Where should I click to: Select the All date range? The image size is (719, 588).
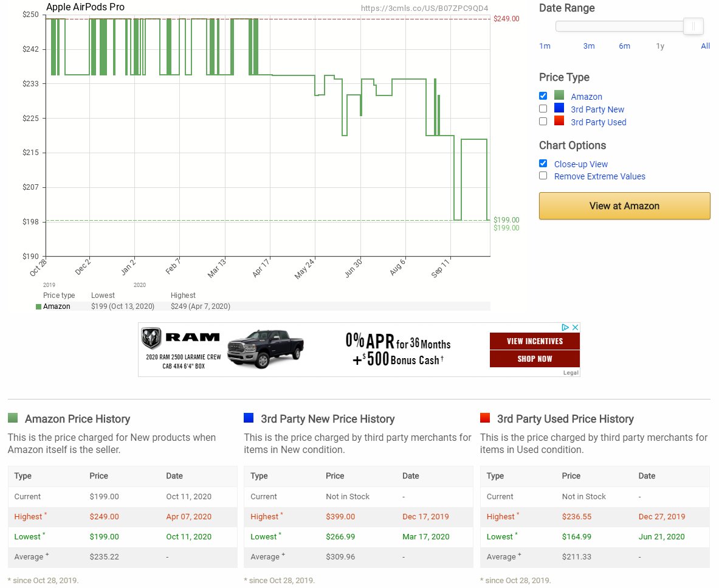pos(705,46)
